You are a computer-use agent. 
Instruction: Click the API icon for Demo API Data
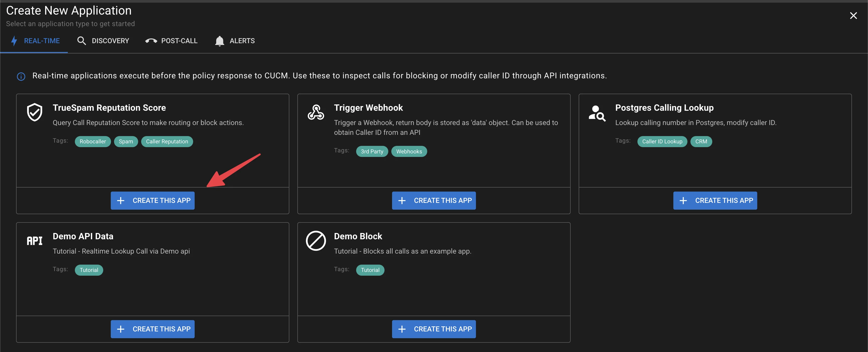coord(34,241)
